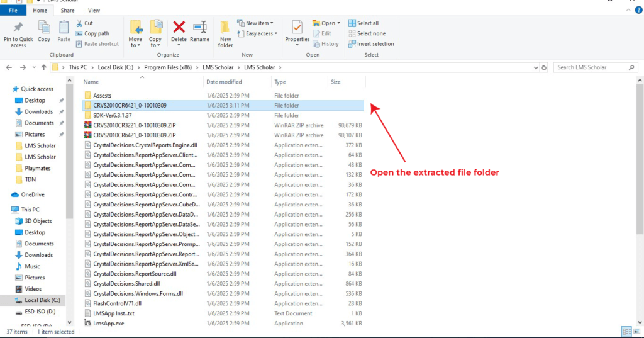Switch to the Home ribbon tab
Screen dimensions: 644x338
click(x=40, y=10)
